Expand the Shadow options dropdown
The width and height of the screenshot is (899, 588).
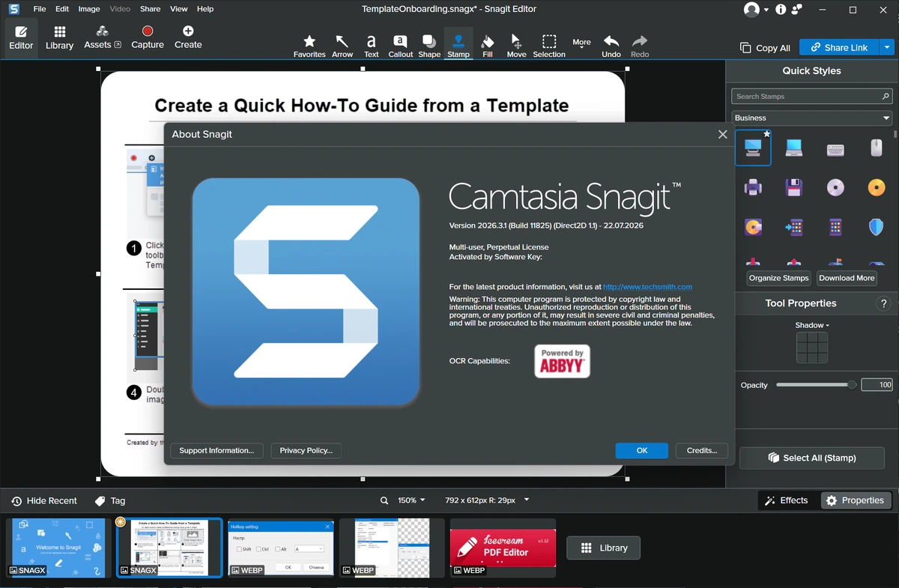pos(812,325)
